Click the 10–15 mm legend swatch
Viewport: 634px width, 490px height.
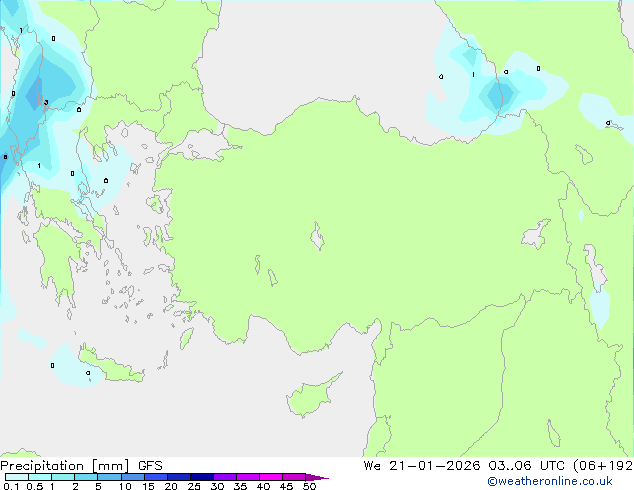(x=132, y=477)
